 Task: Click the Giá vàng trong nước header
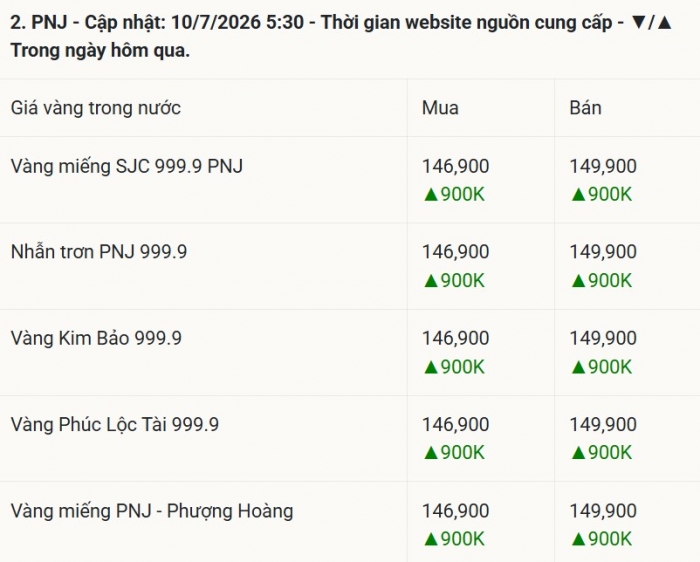pyautogui.click(x=96, y=108)
